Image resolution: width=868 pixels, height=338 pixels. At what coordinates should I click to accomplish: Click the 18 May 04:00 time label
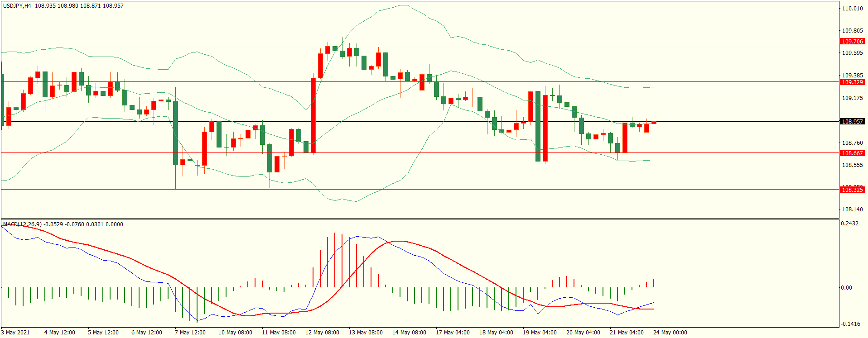tap(496, 333)
